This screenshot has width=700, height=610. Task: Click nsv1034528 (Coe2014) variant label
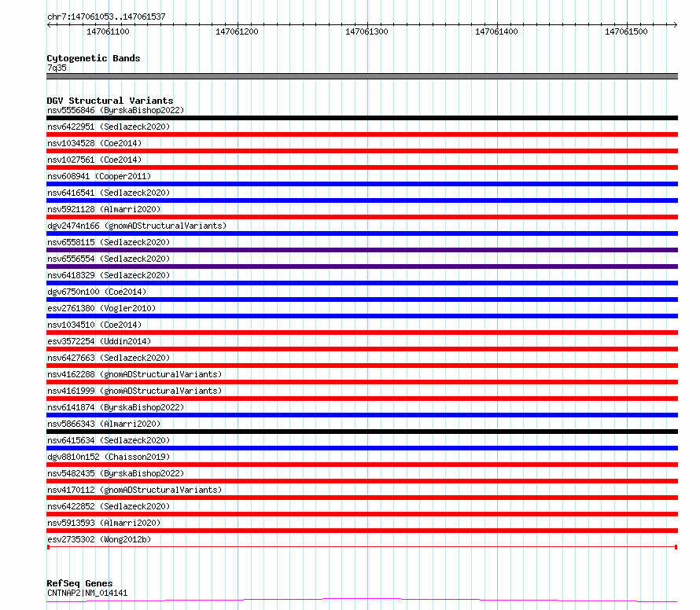tap(94, 143)
